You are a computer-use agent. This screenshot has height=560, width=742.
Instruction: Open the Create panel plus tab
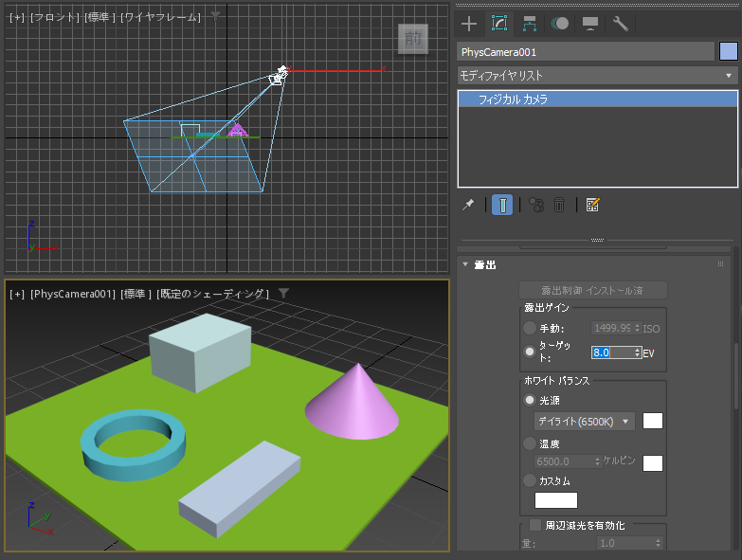coord(469,24)
